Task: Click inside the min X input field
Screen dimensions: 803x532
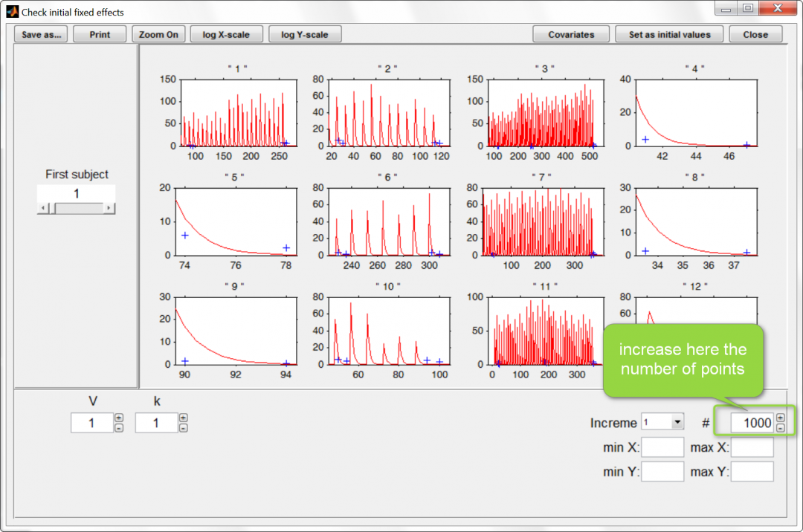Action: (662, 447)
